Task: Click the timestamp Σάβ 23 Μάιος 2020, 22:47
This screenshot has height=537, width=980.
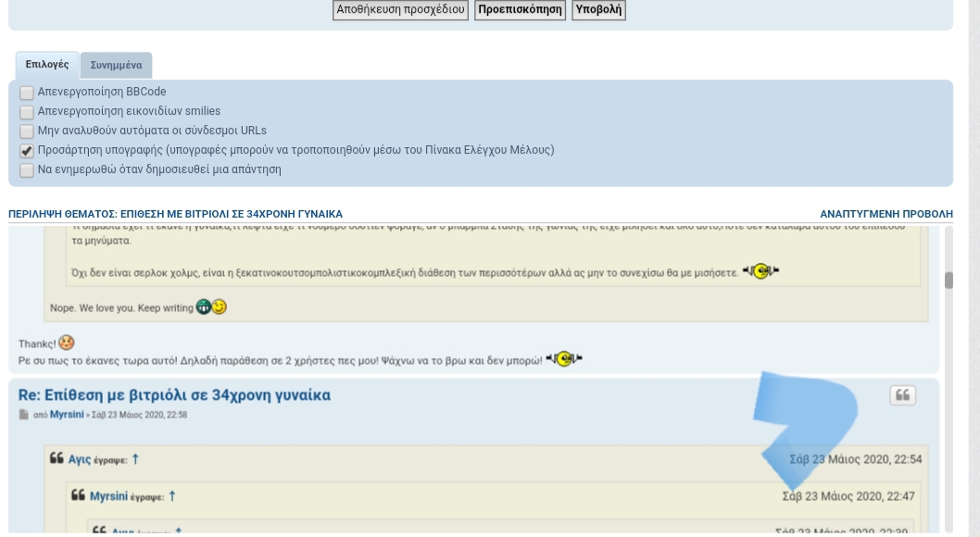Action: point(848,496)
